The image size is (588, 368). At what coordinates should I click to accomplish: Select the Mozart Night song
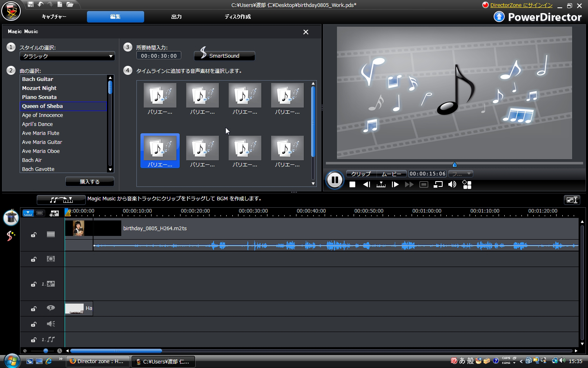(64, 88)
